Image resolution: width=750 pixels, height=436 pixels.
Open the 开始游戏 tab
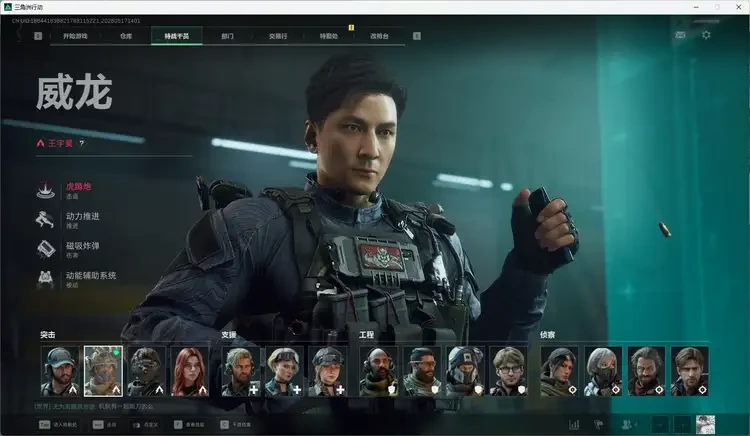[x=75, y=36]
